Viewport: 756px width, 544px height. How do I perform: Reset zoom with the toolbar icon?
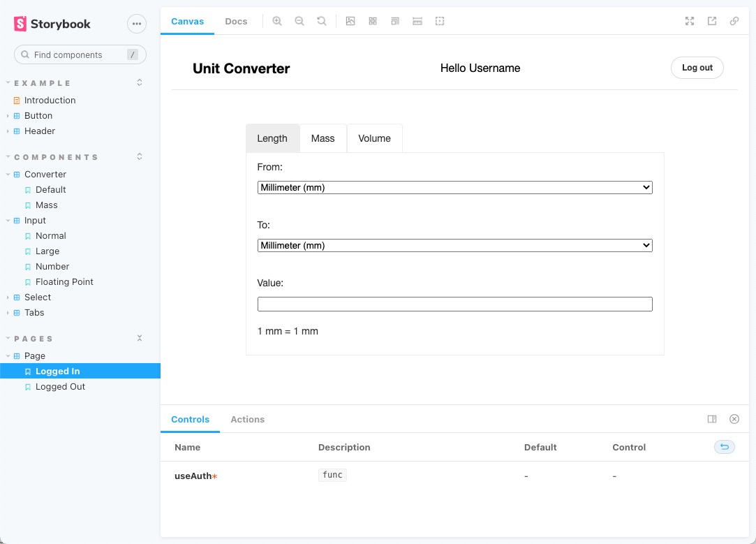322,21
